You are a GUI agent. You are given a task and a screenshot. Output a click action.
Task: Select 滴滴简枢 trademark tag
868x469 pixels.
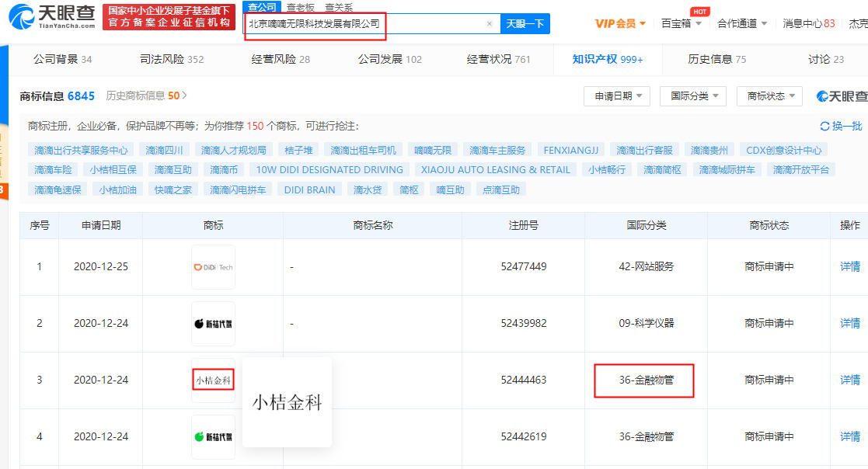[662, 170]
